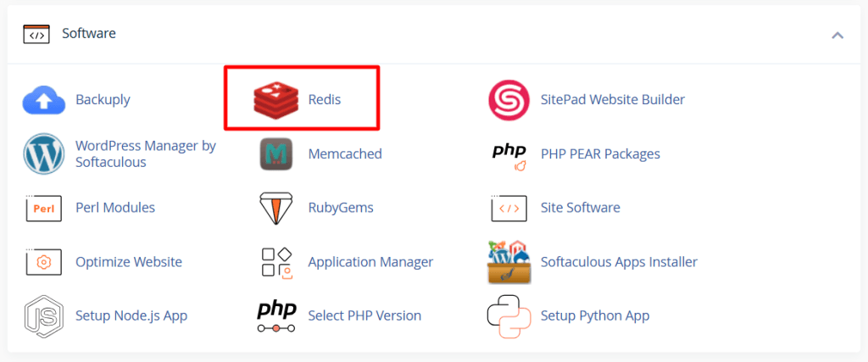Open Setup Node.js App link
Viewport: 868px width, 362px height.
click(131, 316)
